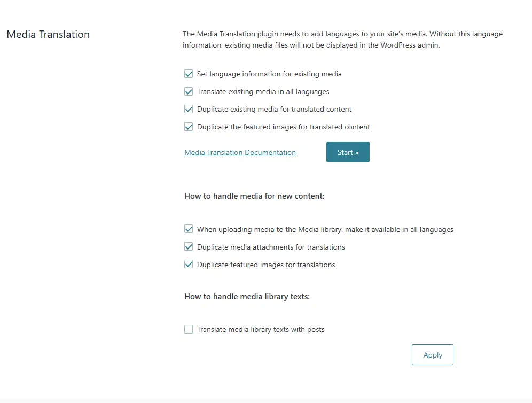Image resolution: width=532 pixels, height=403 pixels.
Task: Click the How to handle media for new content heading
Action: tap(254, 196)
